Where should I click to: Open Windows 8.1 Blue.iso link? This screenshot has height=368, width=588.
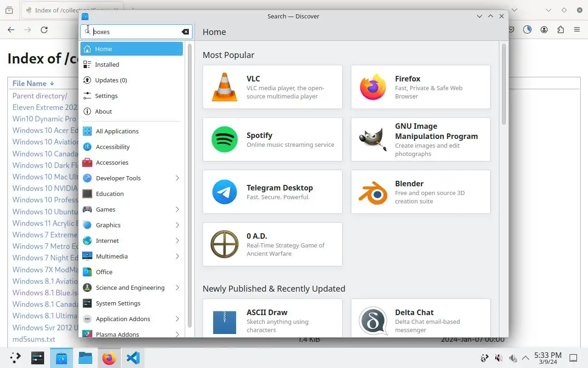(45, 293)
